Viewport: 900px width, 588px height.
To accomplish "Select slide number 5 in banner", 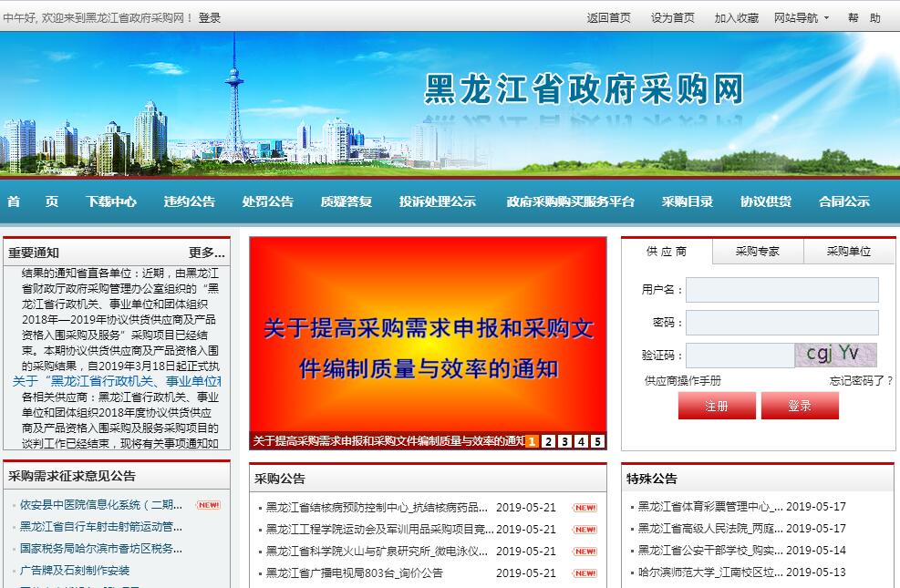I will point(597,442).
